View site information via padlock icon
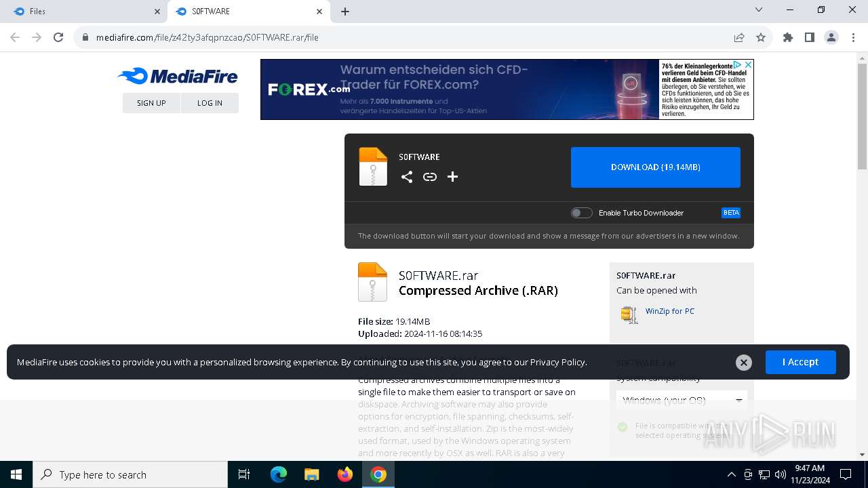This screenshot has height=488, width=868. pos(85,37)
